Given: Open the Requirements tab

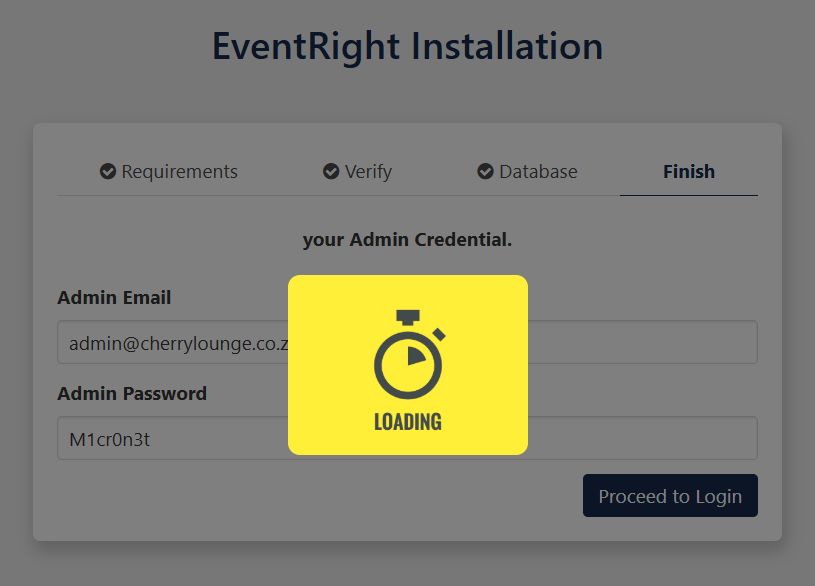Looking at the screenshot, I should (x=168, y=172).
